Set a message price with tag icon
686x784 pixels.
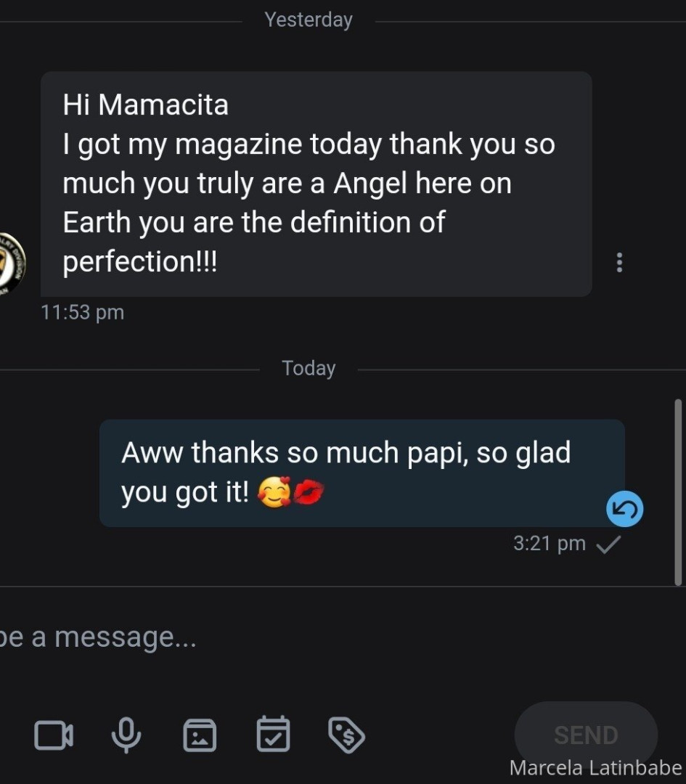point(346,735)
